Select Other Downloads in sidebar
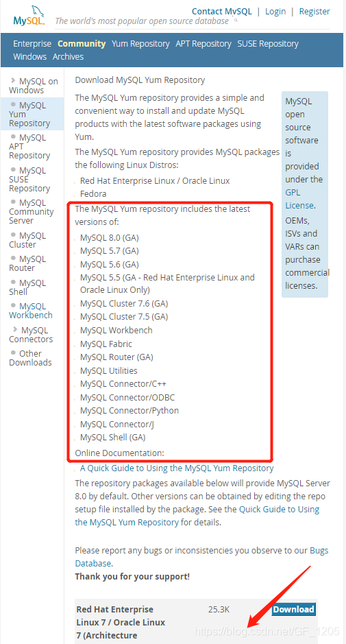 point(30,358)
